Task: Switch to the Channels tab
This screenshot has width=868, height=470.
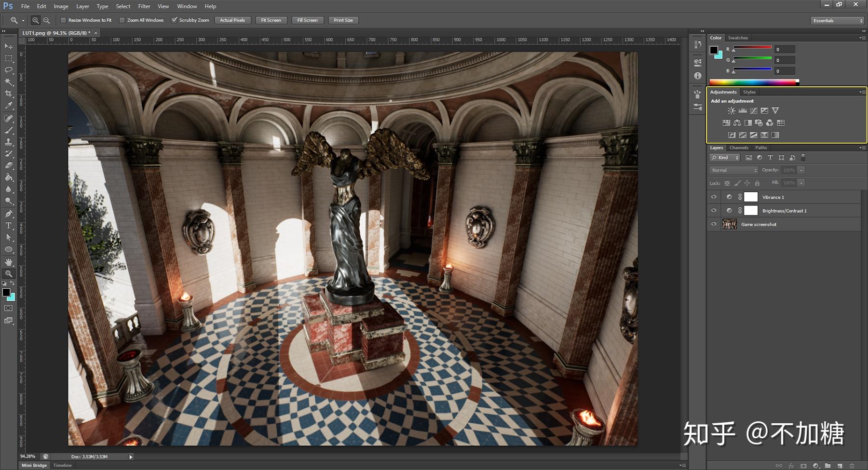Action: pyautogui.click(x=738, y=148)
